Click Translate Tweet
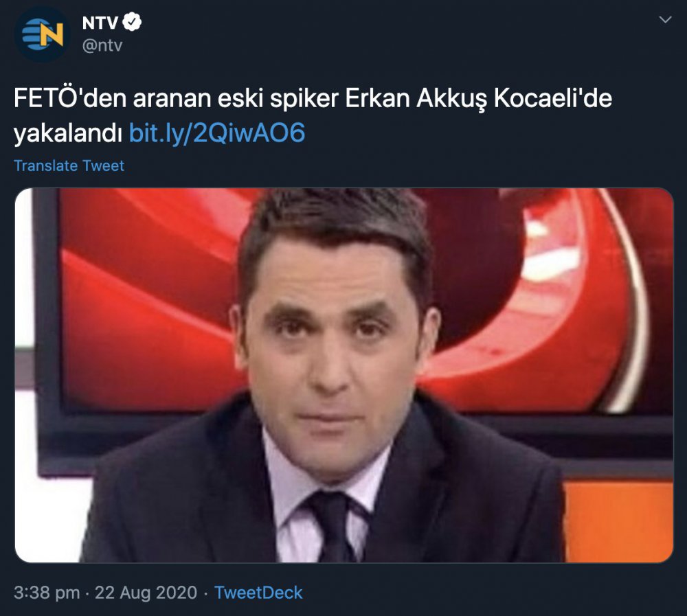 [69, 166]
